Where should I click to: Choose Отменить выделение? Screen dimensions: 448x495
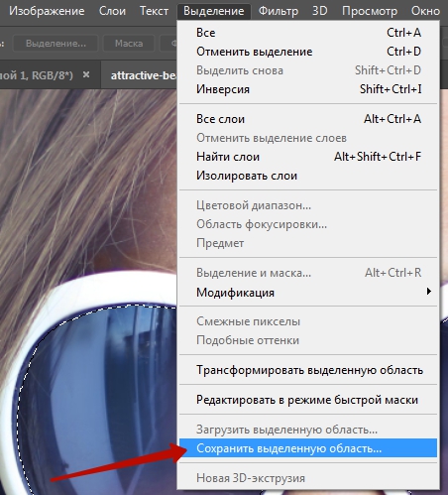click(x=308, y=52)
